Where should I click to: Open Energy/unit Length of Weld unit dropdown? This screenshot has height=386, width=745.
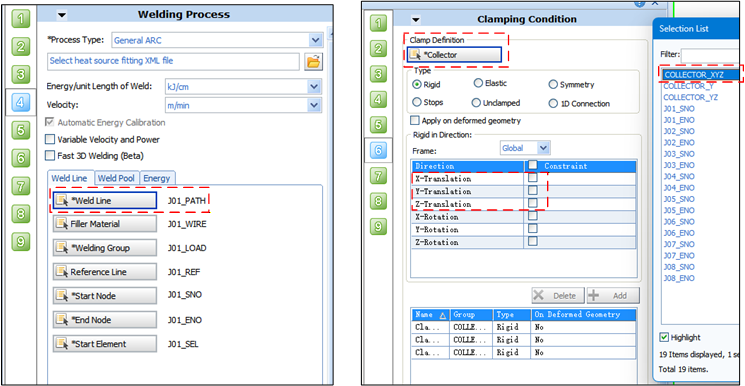pos(314,87)
